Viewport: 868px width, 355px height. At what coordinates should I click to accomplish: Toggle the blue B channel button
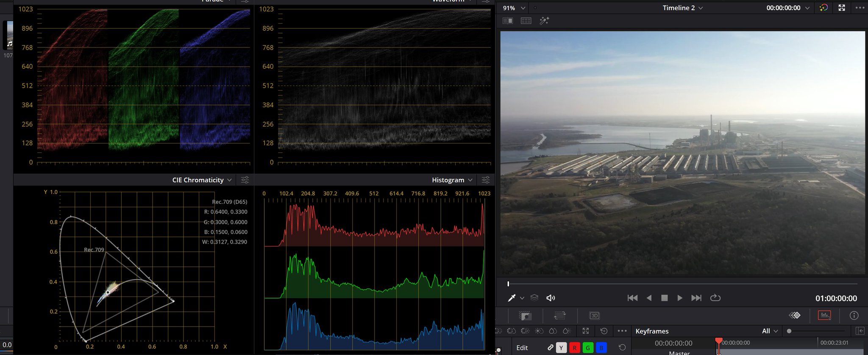(601, 348)
